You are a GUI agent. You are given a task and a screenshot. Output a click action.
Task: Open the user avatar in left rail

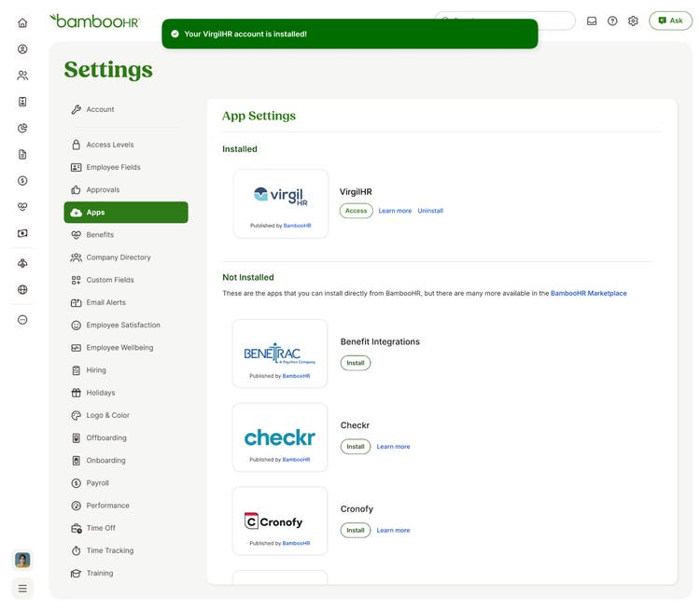click(x=22, y=560)
